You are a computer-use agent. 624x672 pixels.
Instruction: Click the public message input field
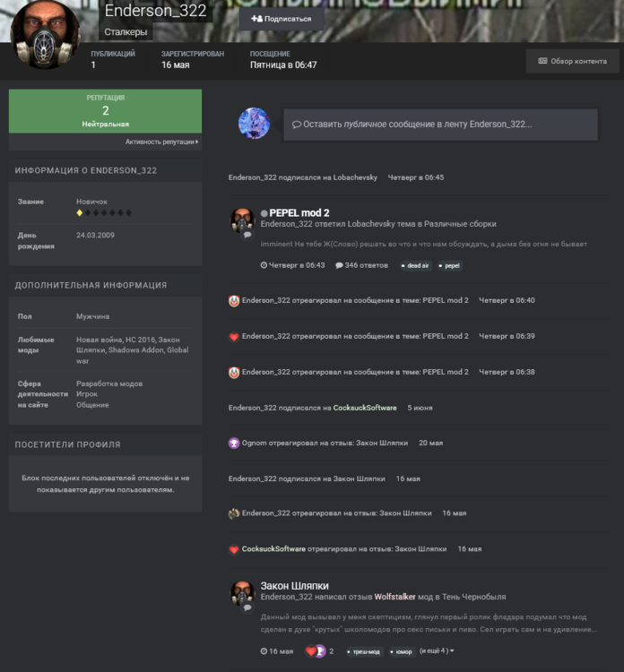pyautogui.click(x=440, y=125)
